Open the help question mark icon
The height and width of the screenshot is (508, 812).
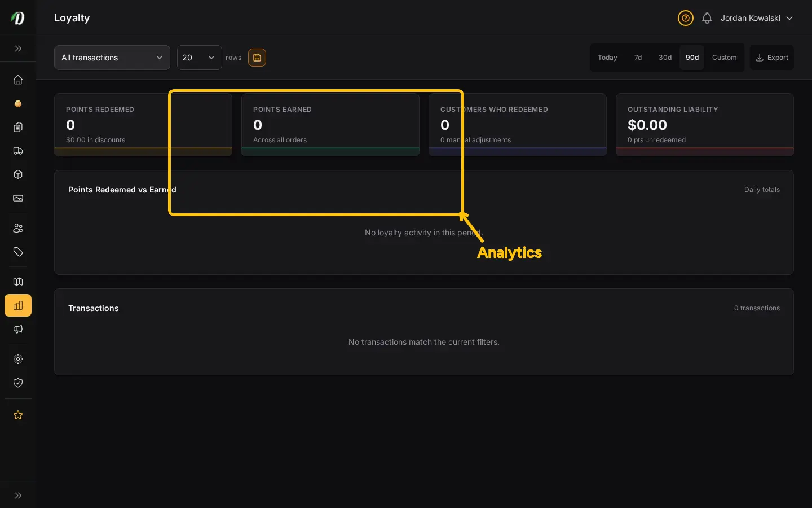(686, 18)
